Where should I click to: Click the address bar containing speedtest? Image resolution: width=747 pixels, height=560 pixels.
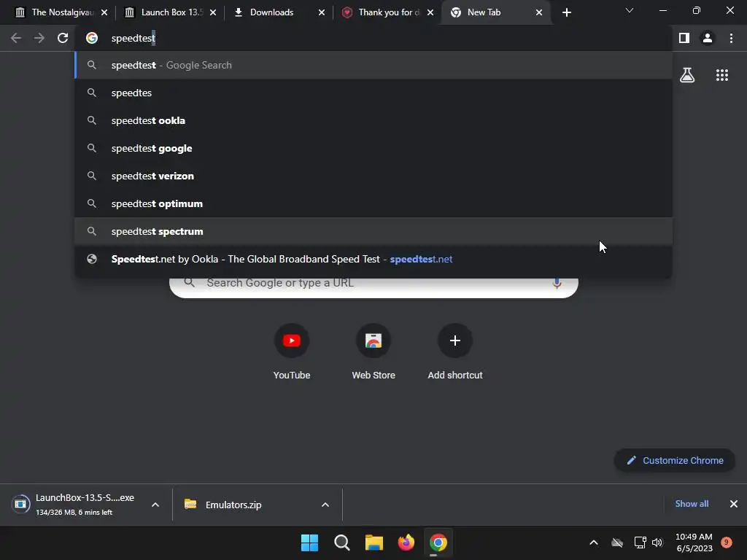373,38
